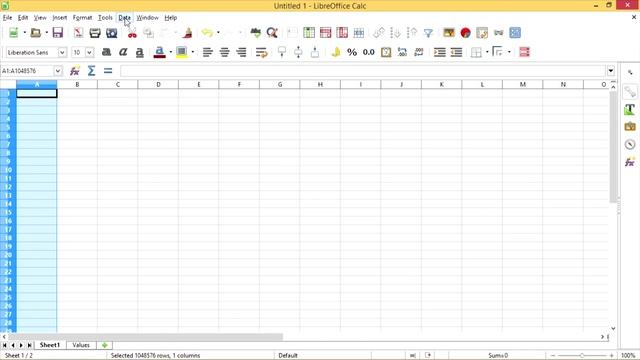Open Print Preview icon

[x=111, y=33]
